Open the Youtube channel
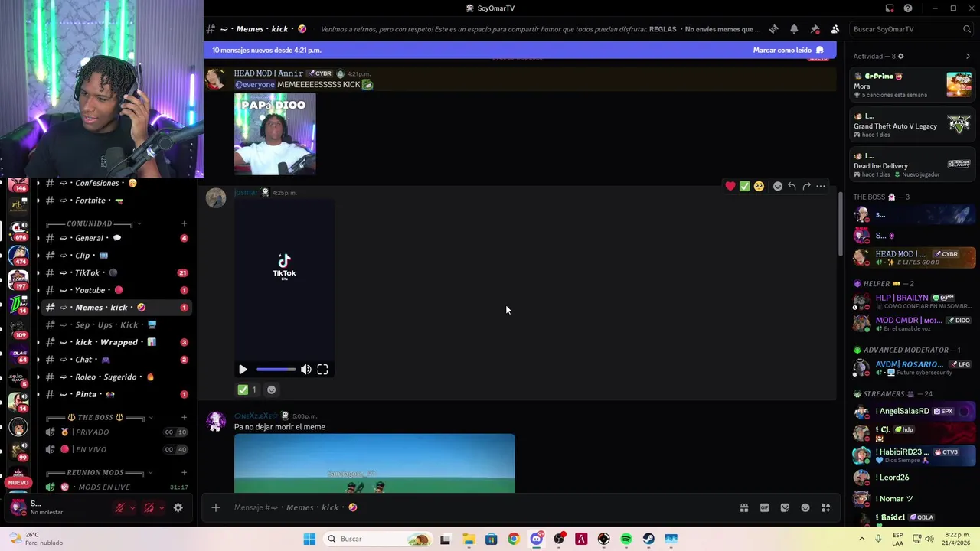980x551 pixels. (x=115, y=290)
